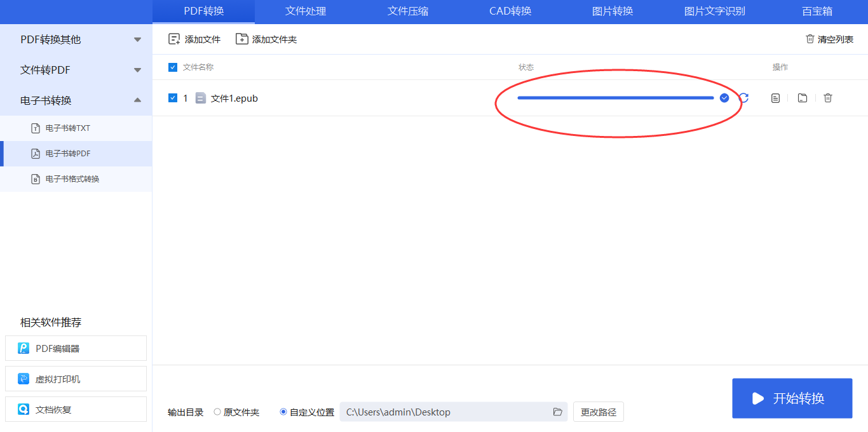The image size is (868, 432).
Task: Click 清空列表 to clear the list
Action: coord(829,39)
